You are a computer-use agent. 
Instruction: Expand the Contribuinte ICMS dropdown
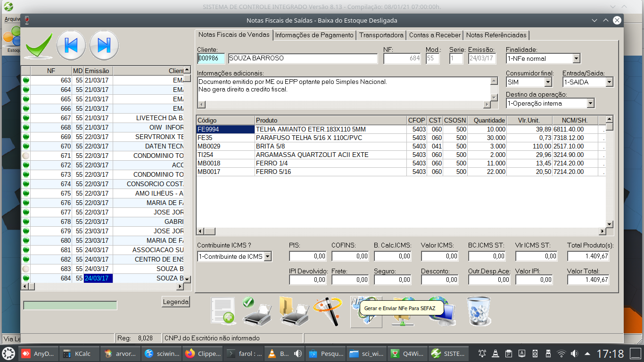tap(268, 256)
